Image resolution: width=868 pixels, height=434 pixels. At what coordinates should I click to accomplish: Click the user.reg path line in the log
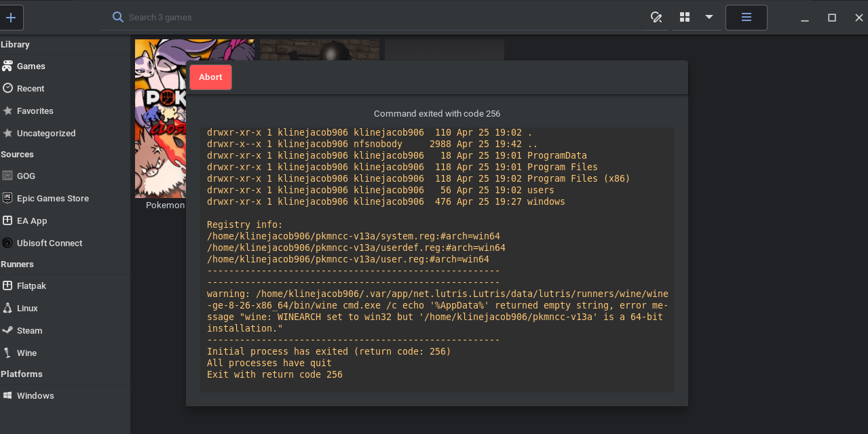coord(348,260)
